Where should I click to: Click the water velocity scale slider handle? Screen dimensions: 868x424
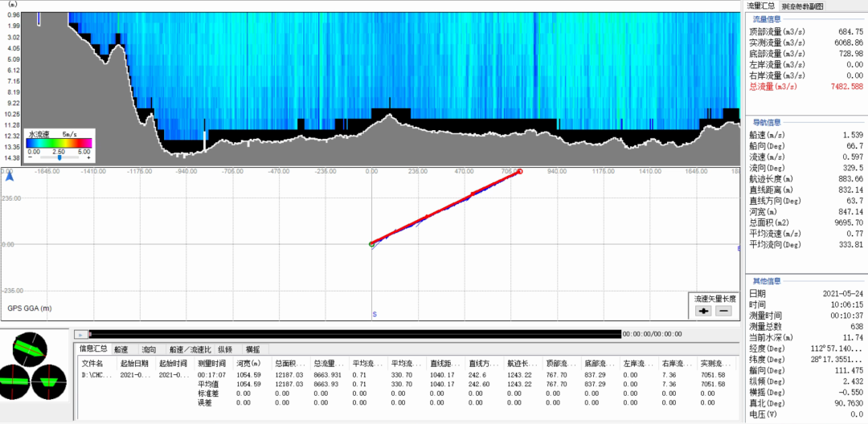point(59,158)
